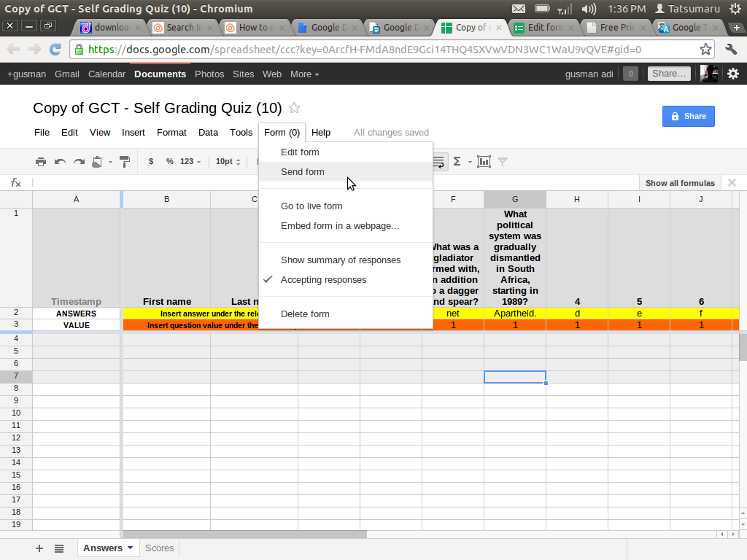This screenshot has width=747, height=560.
Task: Click the spreadsheet title text
Action: [158, 108]
